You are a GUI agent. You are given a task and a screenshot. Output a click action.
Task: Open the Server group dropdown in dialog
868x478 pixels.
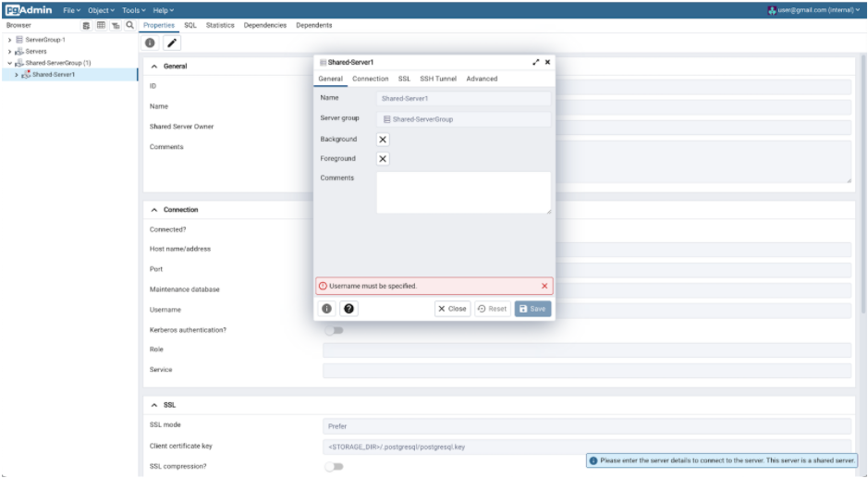coord(464,119)
